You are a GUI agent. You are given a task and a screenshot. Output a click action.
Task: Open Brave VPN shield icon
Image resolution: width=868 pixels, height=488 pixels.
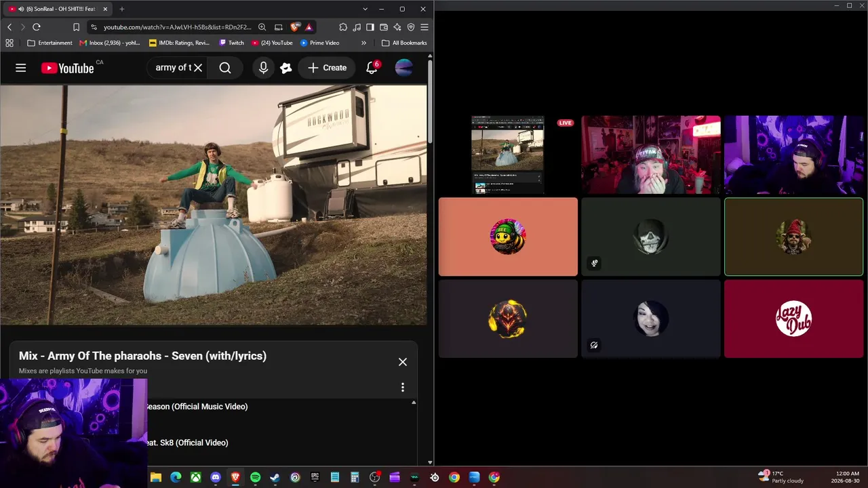click(411, 27)
